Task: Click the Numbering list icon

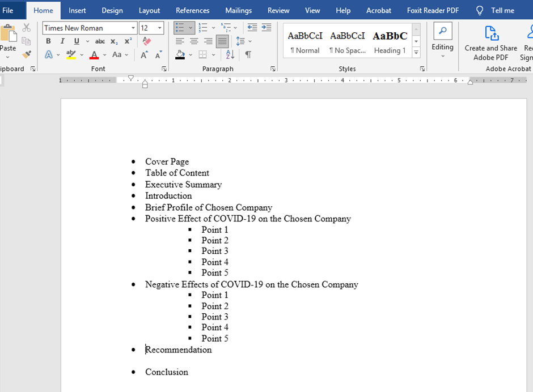Action: coord(203,28)
